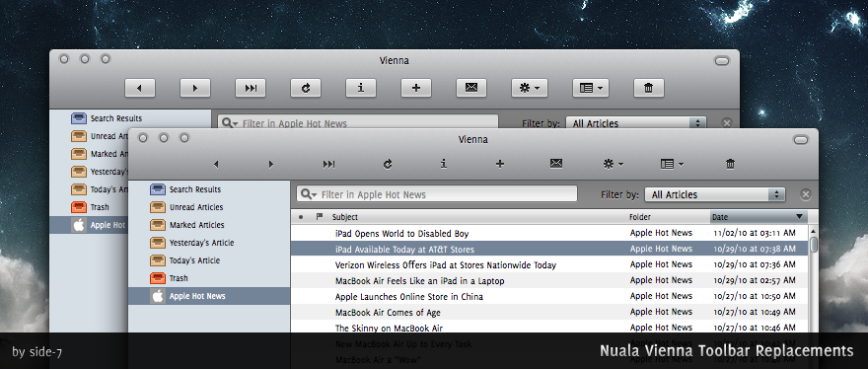
Task: Skip to next unread in front window
Action: tap(328, 164)
